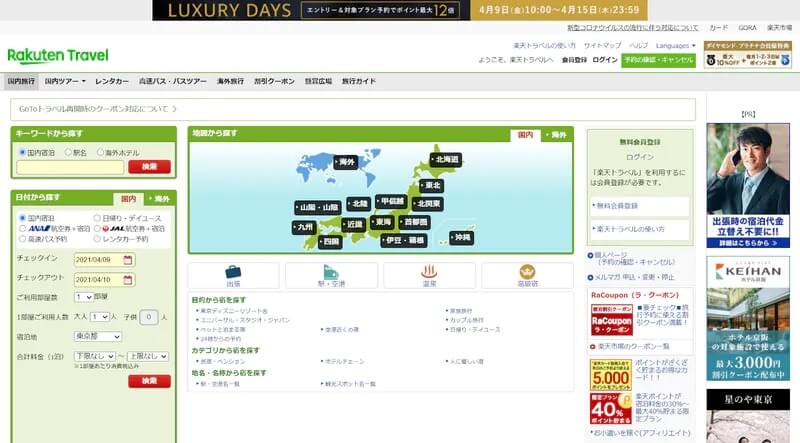Click the 5,000 points card banner
Image resolution: width=800 pixels, height=443 pixels.
tap(611, 375)
